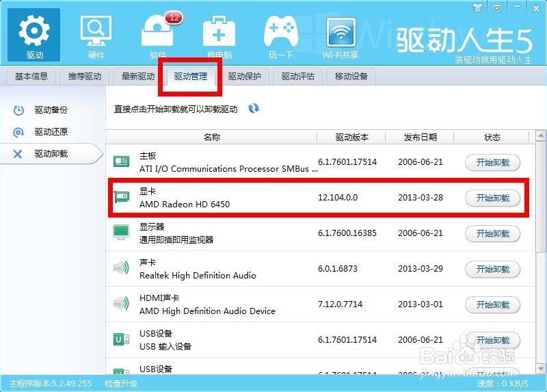Select 驱动卸载 in the sidebar
This screenshot has height=392, width=547.
coord(51,154)
